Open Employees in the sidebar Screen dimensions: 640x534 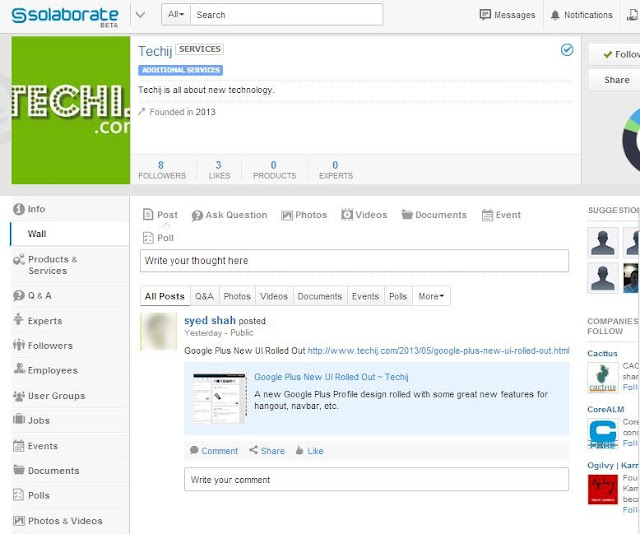(70, 370)
